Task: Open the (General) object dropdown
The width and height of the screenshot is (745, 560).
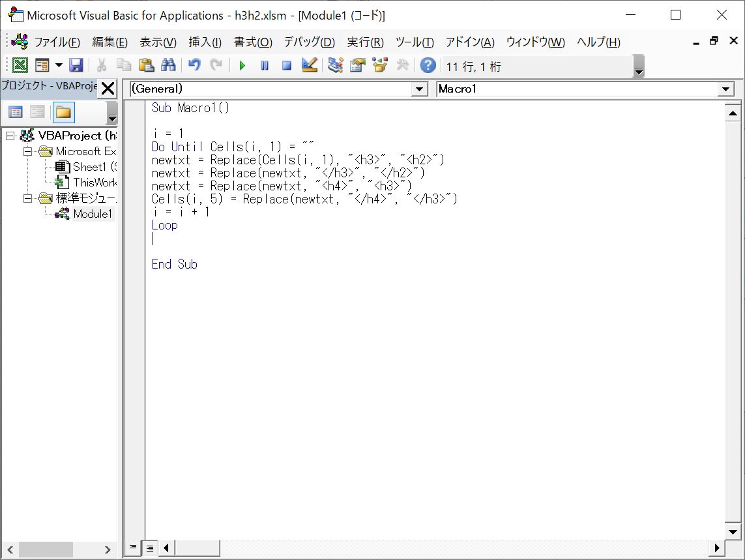Action: click(418, 89)
